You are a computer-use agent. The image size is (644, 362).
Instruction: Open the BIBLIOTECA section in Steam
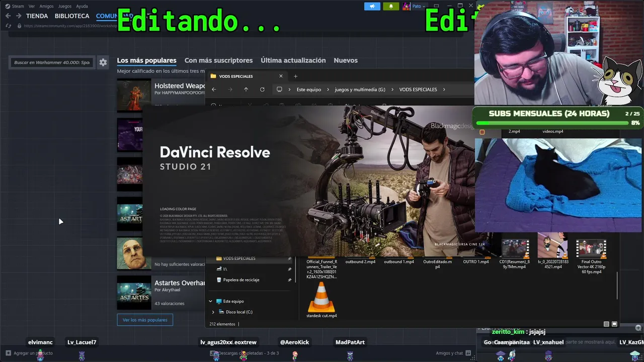[72, 16]
